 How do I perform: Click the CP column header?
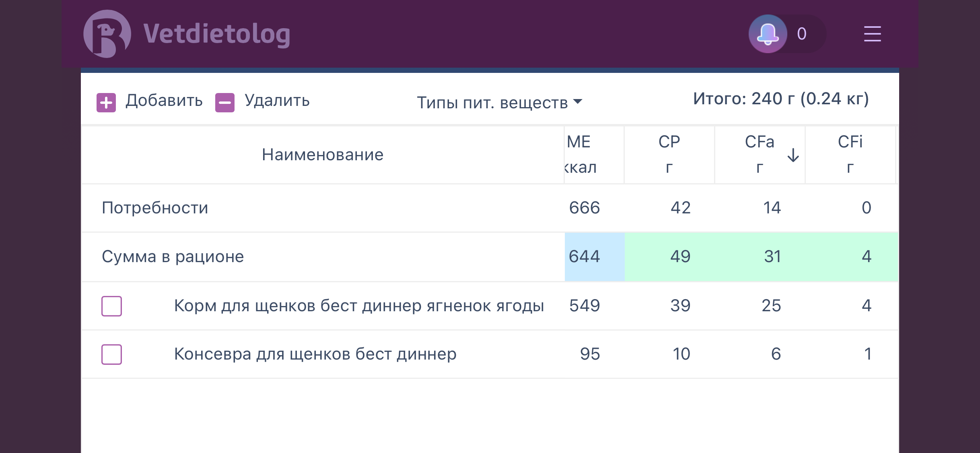[x=669, y=155]
